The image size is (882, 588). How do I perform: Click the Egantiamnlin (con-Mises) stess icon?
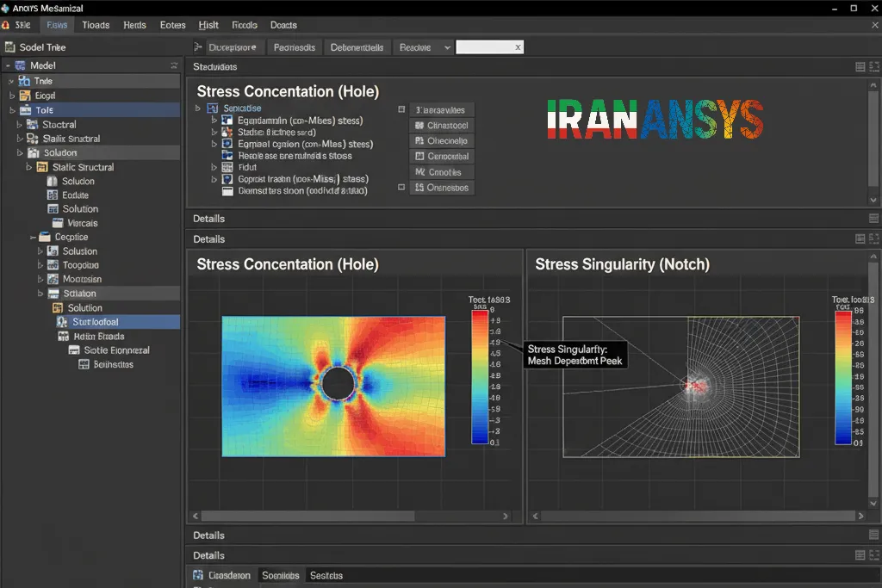pos(227,121)
